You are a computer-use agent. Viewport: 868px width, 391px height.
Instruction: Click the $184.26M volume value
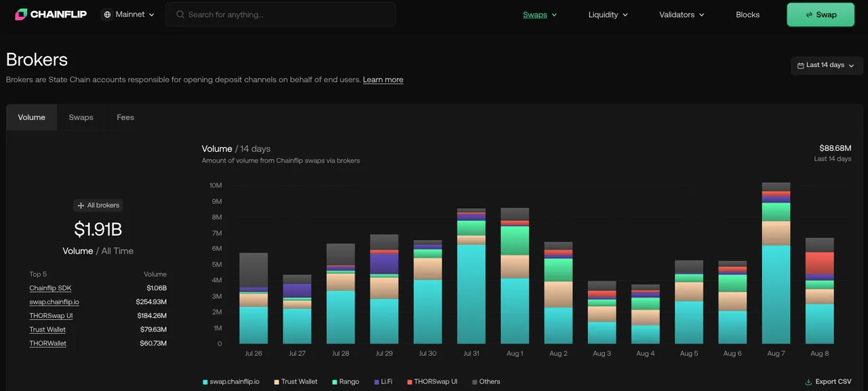[151, 316]
